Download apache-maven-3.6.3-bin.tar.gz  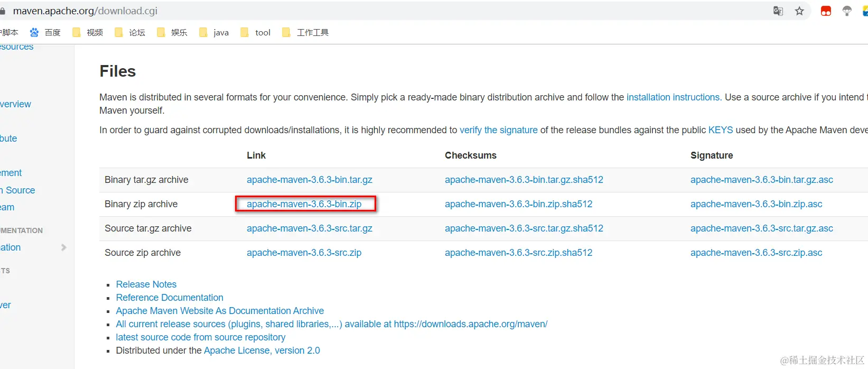click(310, 180)
